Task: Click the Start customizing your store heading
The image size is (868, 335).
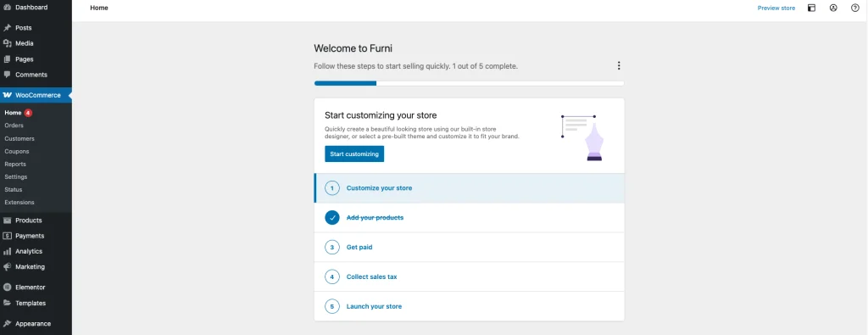Action: point(381,115)
